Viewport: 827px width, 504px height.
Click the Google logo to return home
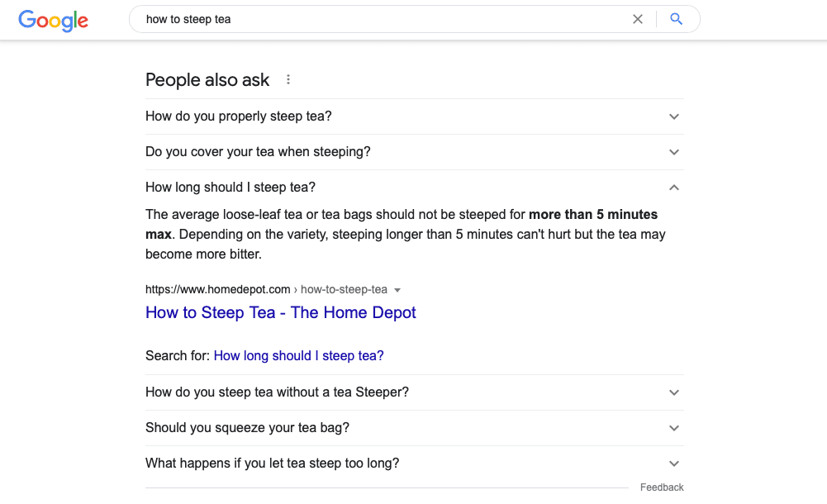(53, 21)
